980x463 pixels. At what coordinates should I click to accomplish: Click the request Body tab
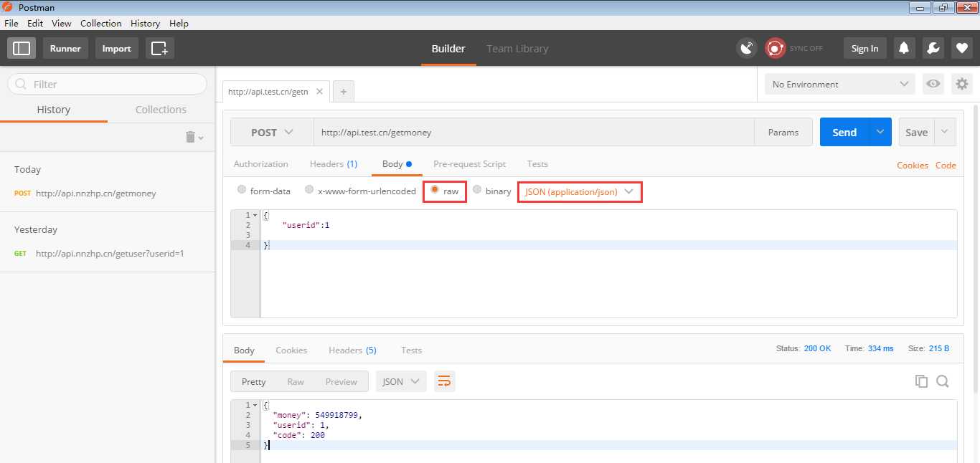(x=397, y=164)
